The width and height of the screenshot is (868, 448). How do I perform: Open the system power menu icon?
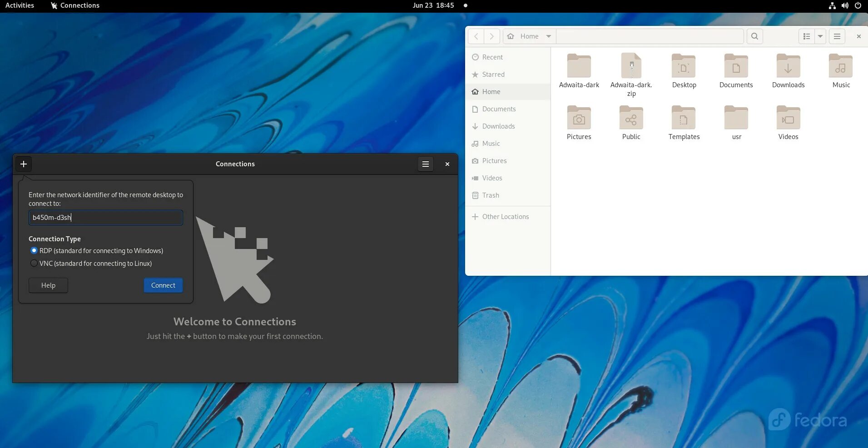[858, 5]
